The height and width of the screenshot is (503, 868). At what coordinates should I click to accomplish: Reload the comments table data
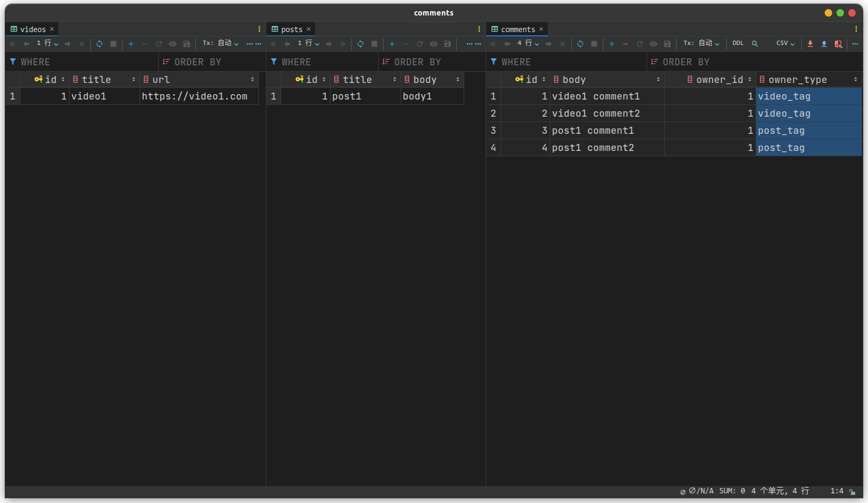[x=580, y=44]
